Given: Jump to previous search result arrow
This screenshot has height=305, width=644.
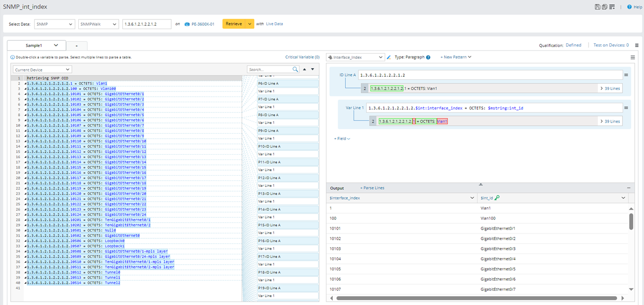Looking at the screenshot, I should (304, 70).
